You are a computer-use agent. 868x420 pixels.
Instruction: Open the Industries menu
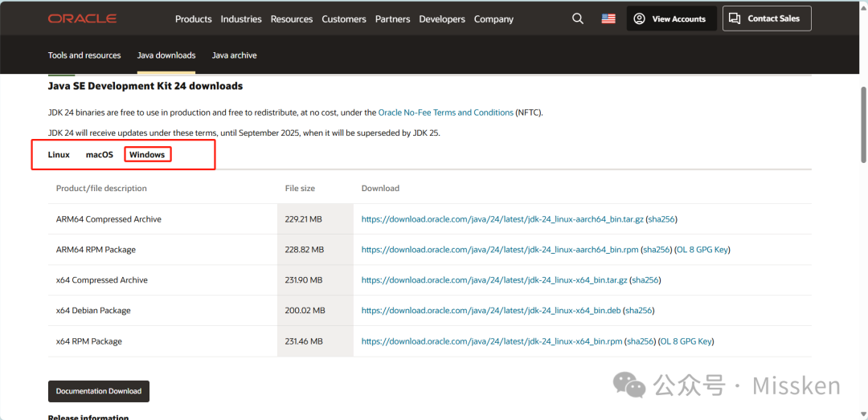click(241, 18)
